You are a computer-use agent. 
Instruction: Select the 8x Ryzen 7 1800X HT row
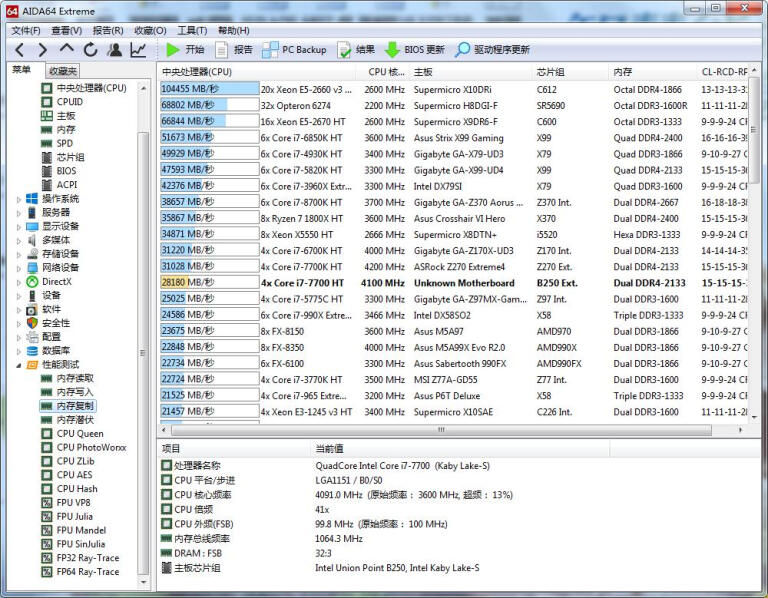453,218
